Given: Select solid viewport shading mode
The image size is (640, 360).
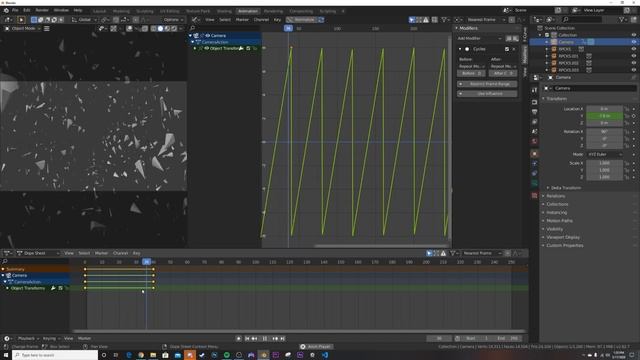Looking at the screenshot, I should coord(160,29).
